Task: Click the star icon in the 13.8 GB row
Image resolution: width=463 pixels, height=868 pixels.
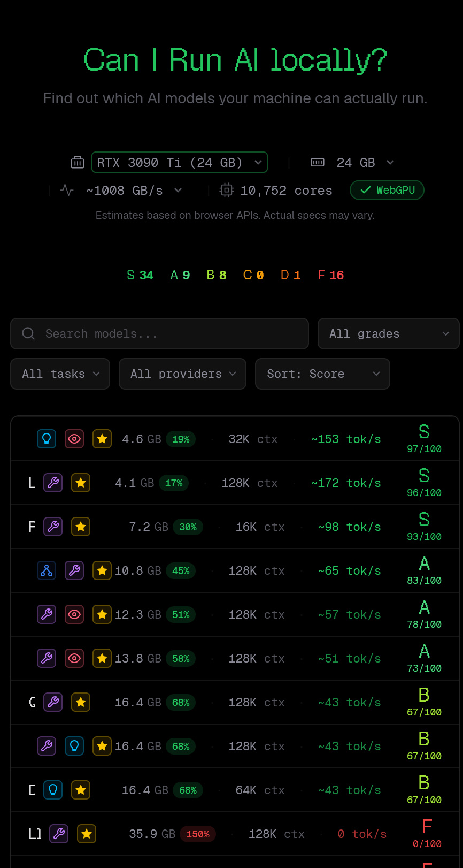Action: (x=102, y=659)
